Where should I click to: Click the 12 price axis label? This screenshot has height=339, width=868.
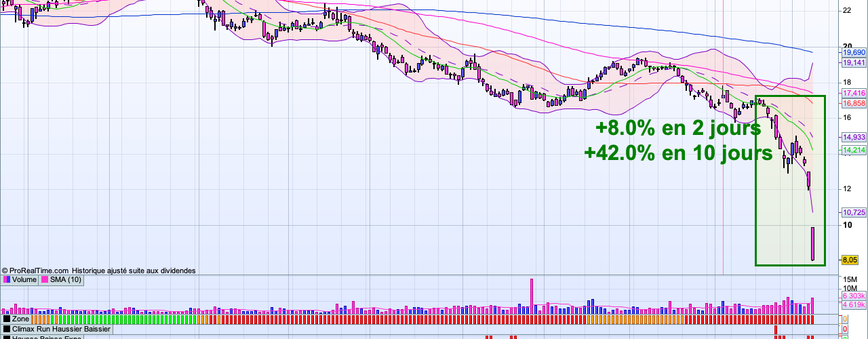coord(847,189)
